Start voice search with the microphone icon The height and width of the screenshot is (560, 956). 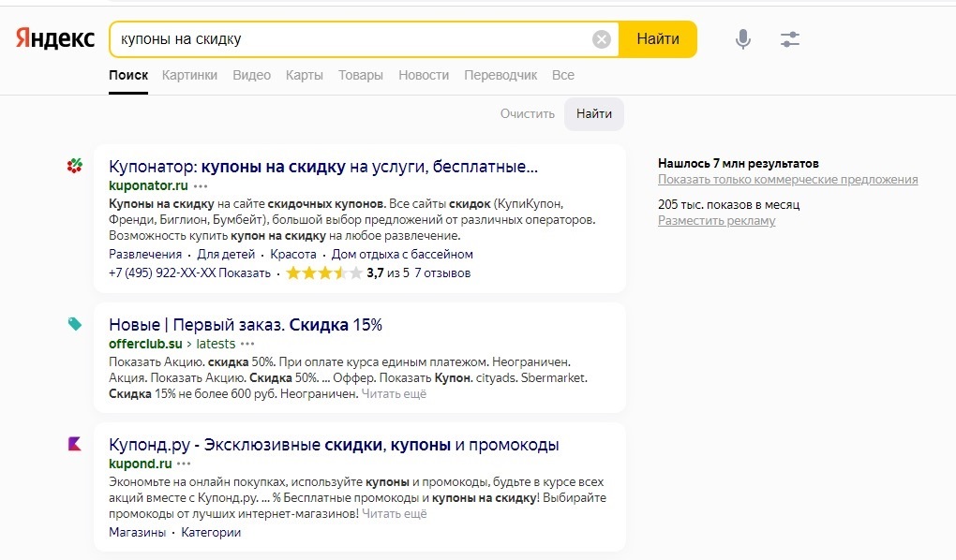point(742,39)
